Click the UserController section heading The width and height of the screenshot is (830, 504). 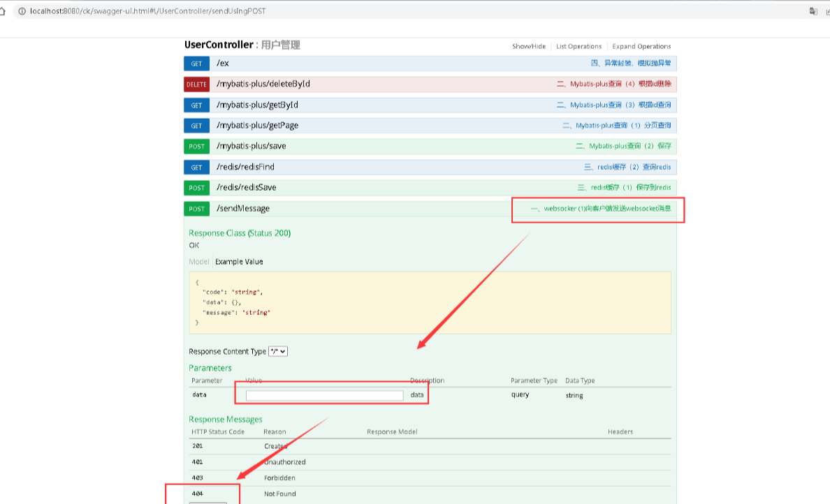click(x=219, y=45)
